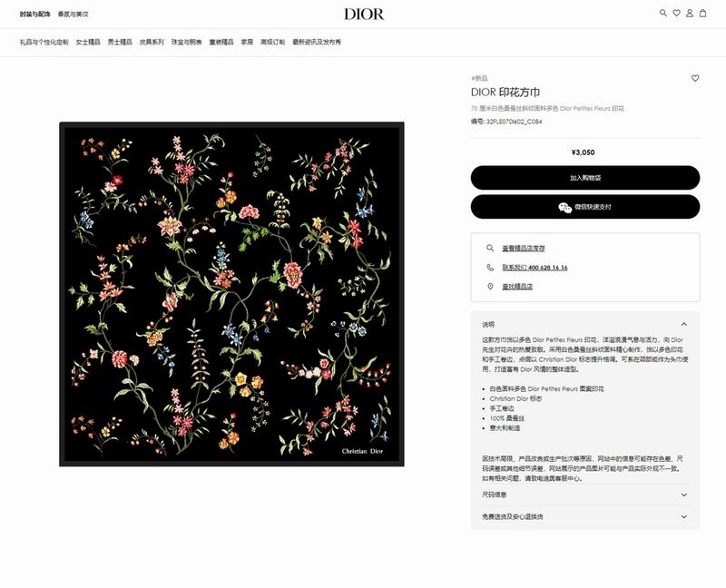Open the 珠宝与腕表 menu item
Viewport: 726px width, 588px height.
pos(187,42)
